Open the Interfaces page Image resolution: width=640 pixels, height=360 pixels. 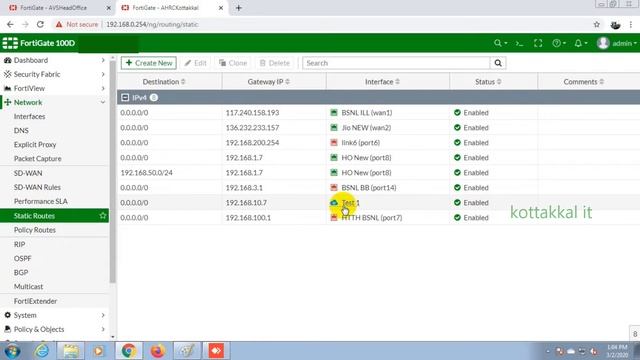[29, 116]
